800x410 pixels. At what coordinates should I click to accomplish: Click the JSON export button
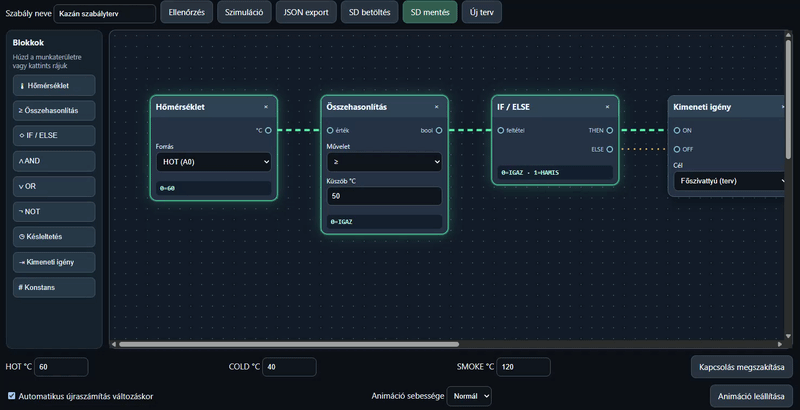tap(306, 12)
